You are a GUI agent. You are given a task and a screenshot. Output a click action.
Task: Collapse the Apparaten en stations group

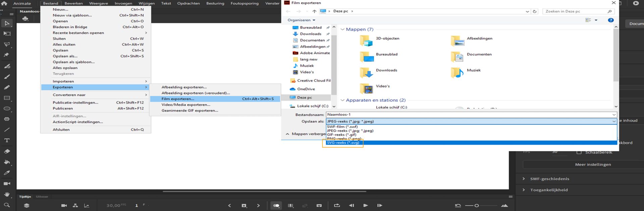pos(342,100)
